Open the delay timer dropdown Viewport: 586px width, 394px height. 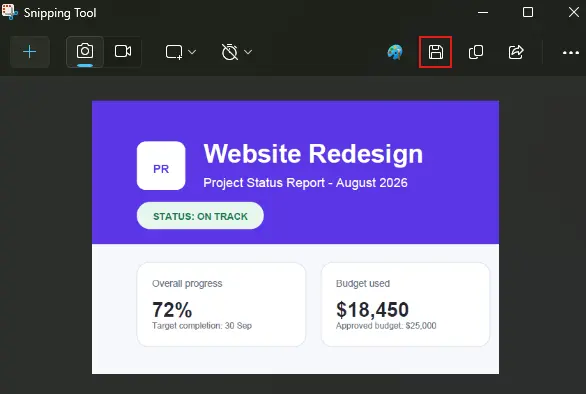[237, 52]
